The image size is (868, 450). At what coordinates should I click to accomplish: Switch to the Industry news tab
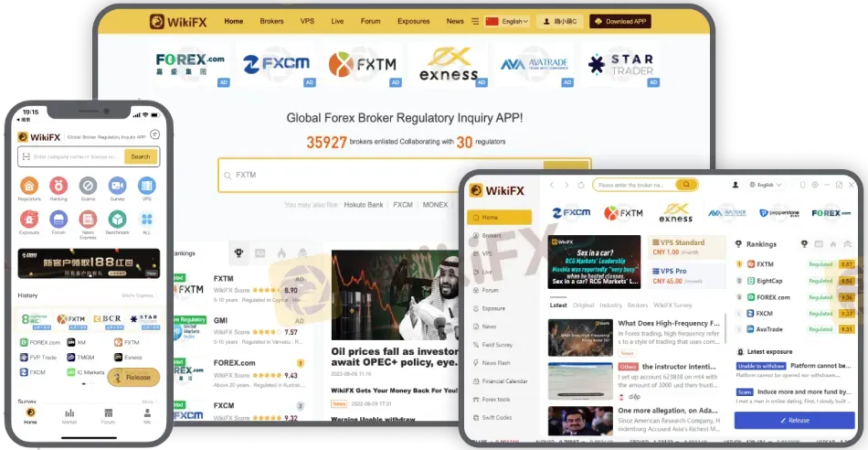click(x=610, y=305)
